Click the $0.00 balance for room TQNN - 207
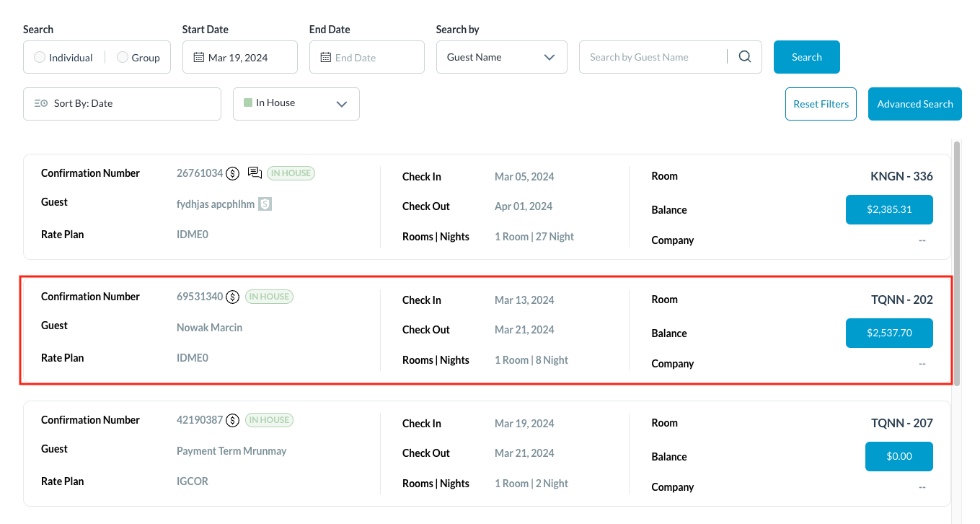 click(899, 457)
